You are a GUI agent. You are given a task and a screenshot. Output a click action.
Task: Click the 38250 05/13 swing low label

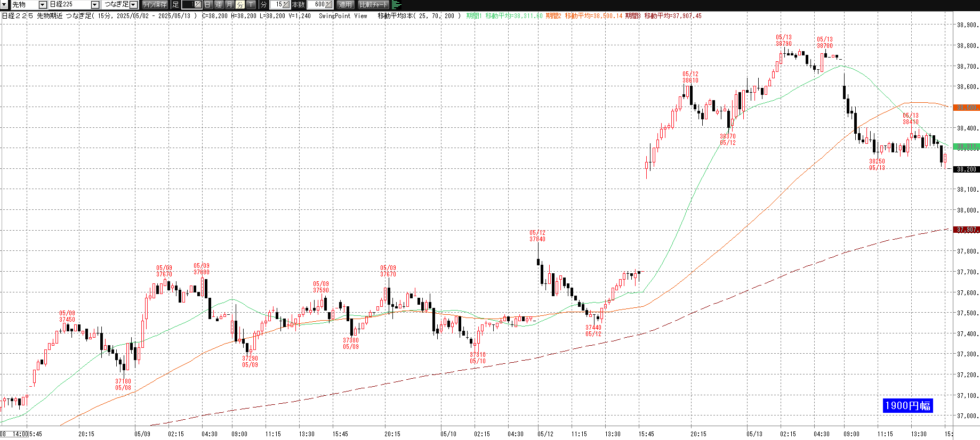(877, 165)
